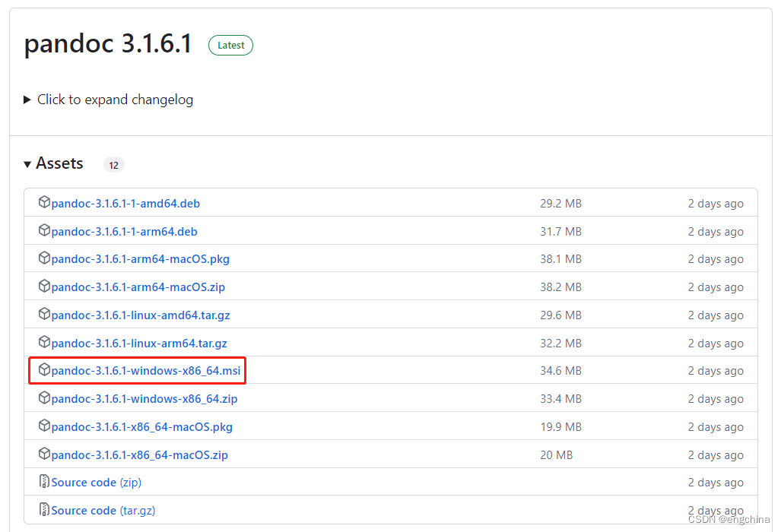Click package icon beside x86_64-macOS.zip
Screen dimensions: 781x532
coord(44,454)
